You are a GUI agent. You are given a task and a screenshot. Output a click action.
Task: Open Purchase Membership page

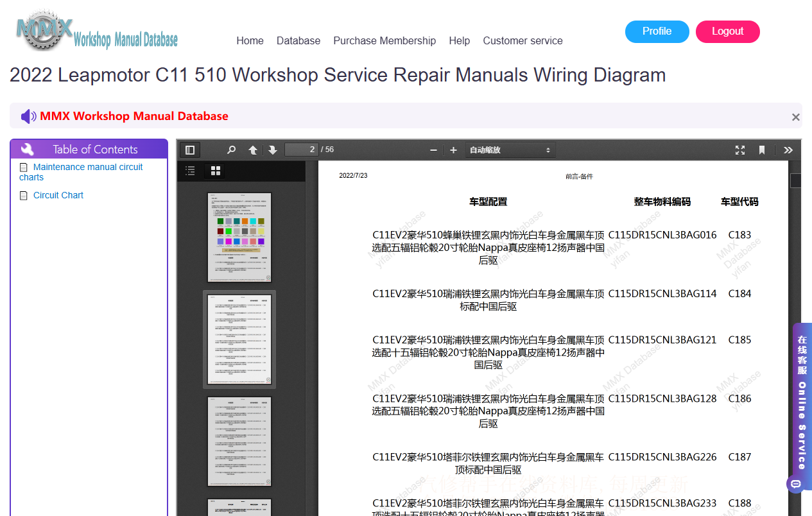point(384,40)
